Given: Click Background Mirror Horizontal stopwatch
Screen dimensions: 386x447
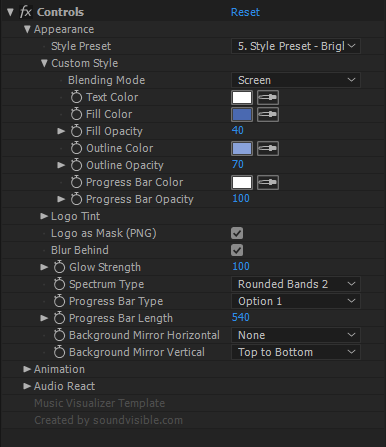Looking at the screenshot, I should click(x=59, y=335).
